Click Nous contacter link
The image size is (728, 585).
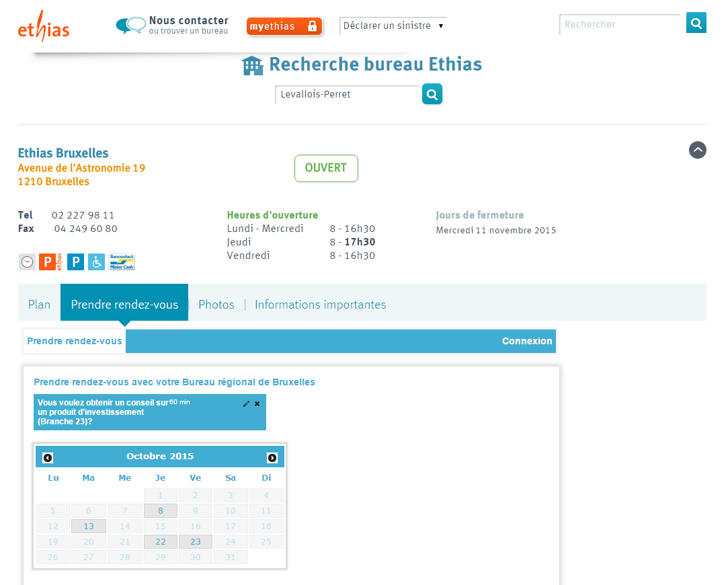click(x=188, y=21)
